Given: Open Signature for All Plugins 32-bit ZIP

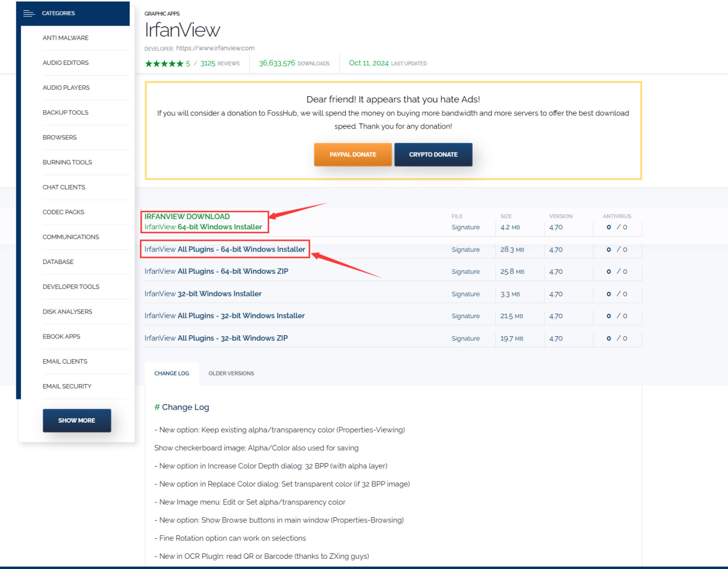Looking at the screenshot, I should click(x=466, y=339).
